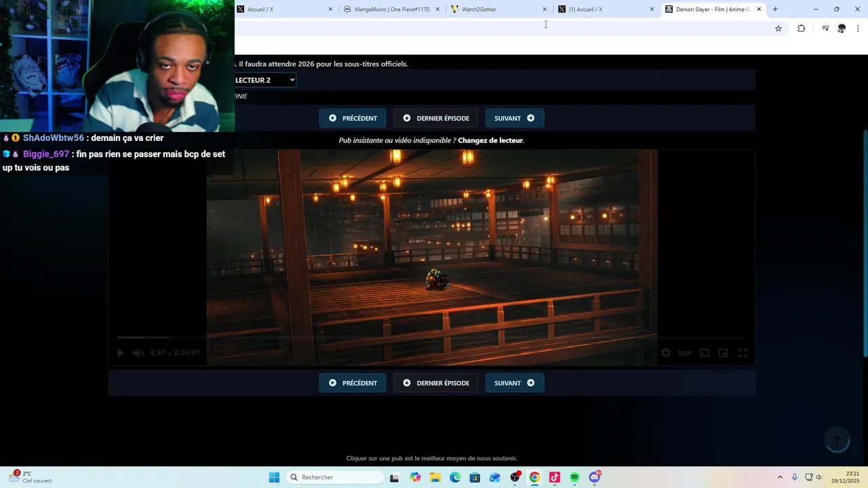Screen dimensions: 868x488
Task: Open the media controls icon in the toolbar
Action: point(825,28)
